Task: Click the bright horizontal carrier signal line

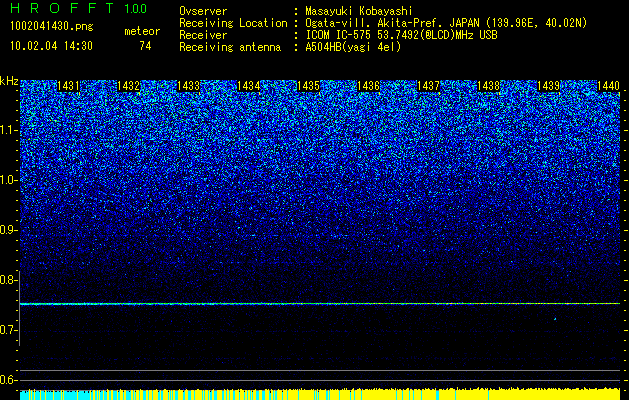Action: 320,304
